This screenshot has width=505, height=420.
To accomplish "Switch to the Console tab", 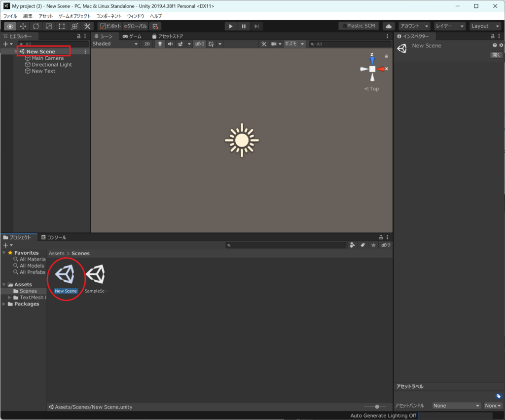I will click(54, 237).
